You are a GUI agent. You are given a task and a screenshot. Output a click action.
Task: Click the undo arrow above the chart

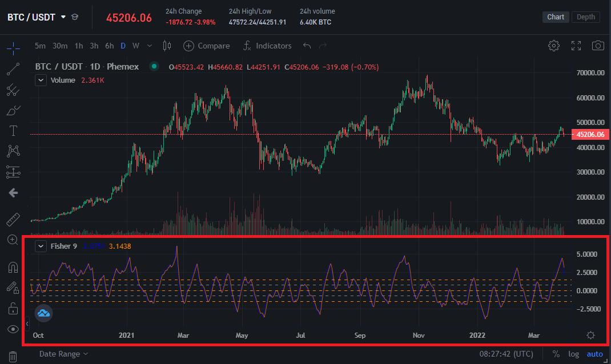306,46
